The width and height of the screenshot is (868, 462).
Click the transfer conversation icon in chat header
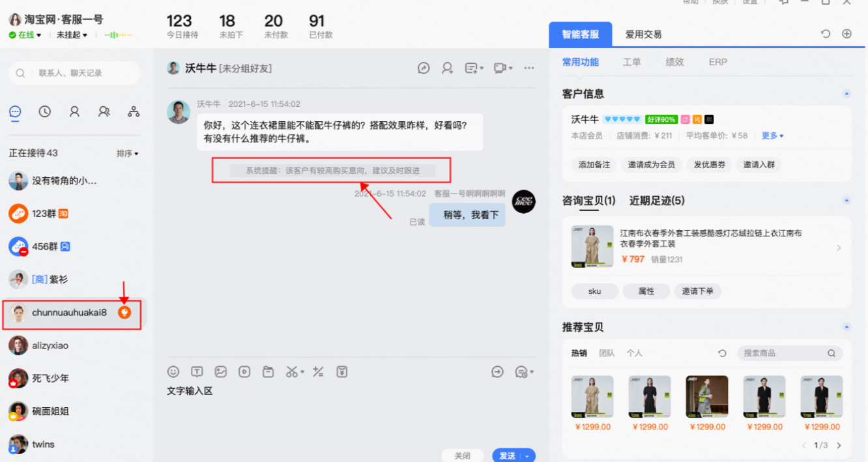tap(424, 68)
